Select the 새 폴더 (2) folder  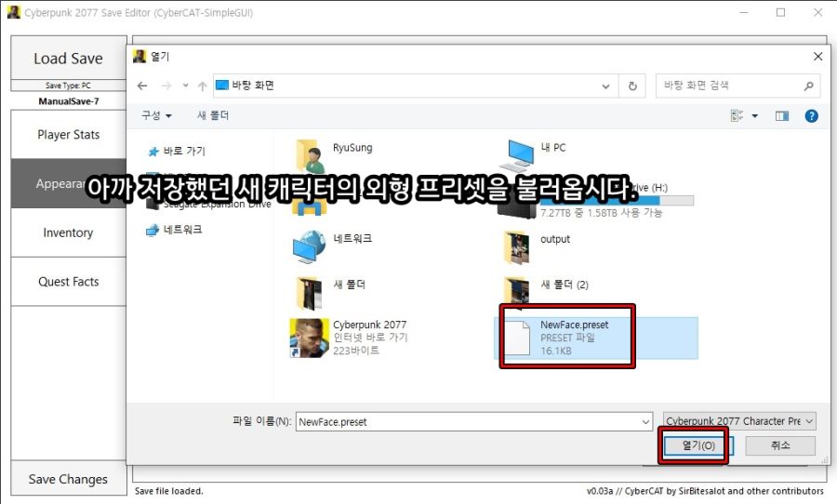click(546, 293)
